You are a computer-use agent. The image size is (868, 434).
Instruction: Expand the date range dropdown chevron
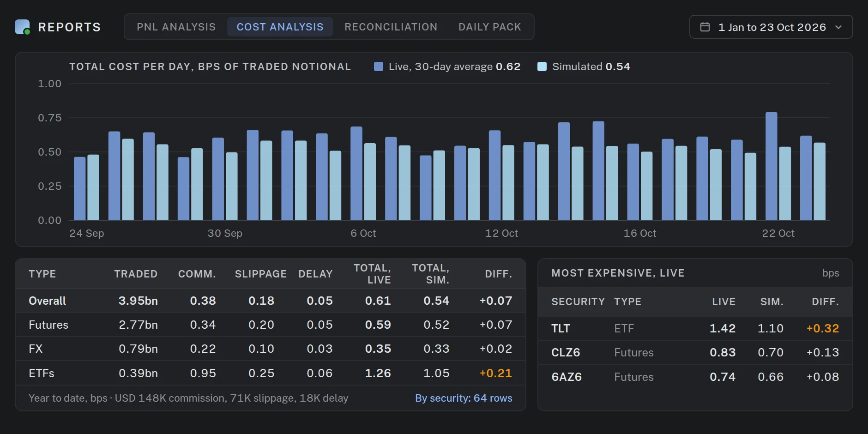838,27
